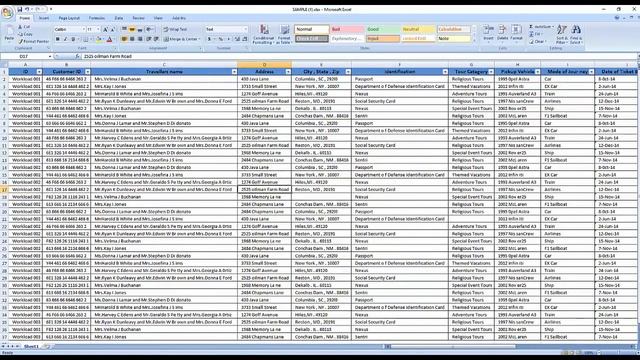640x360 pixels.
Task: Click the Format cells button
Action: [516, 33]
